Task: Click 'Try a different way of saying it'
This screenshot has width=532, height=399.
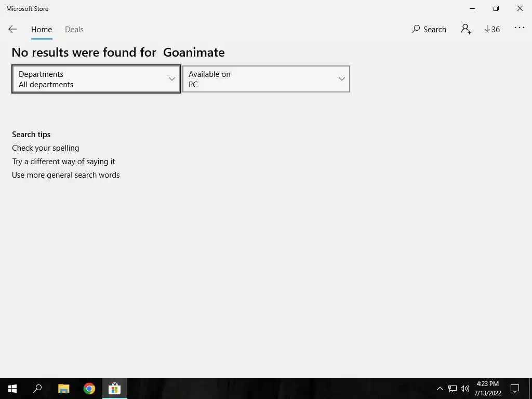Action: (x=63, y=162)
